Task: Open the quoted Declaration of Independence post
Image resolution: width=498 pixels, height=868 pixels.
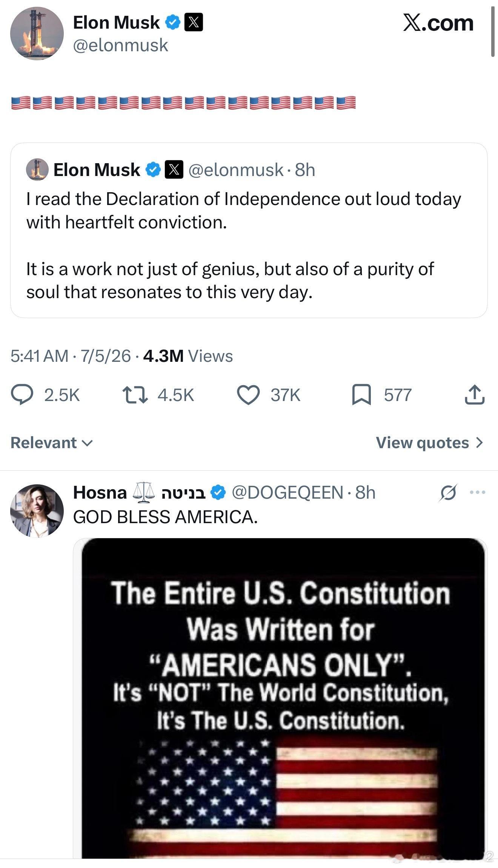Action: (249, 230)
